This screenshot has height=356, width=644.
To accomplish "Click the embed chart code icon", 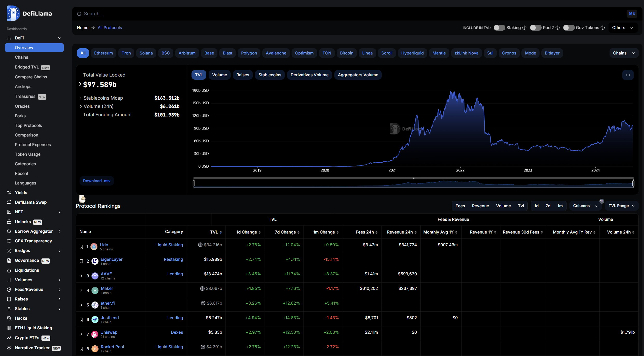I will [628, 75].
